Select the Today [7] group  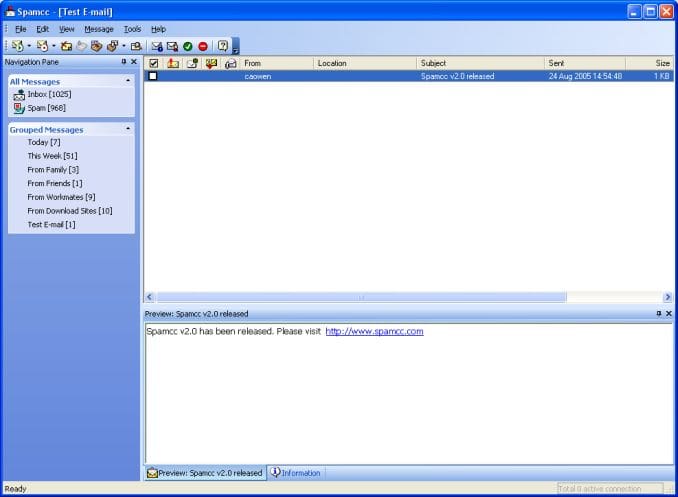coord(44,142)
